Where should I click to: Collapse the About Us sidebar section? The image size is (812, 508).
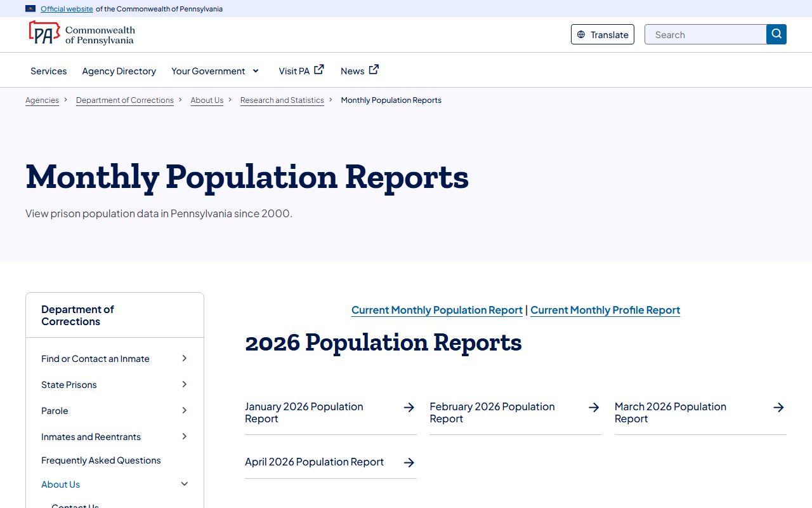(x=185, y=485)
